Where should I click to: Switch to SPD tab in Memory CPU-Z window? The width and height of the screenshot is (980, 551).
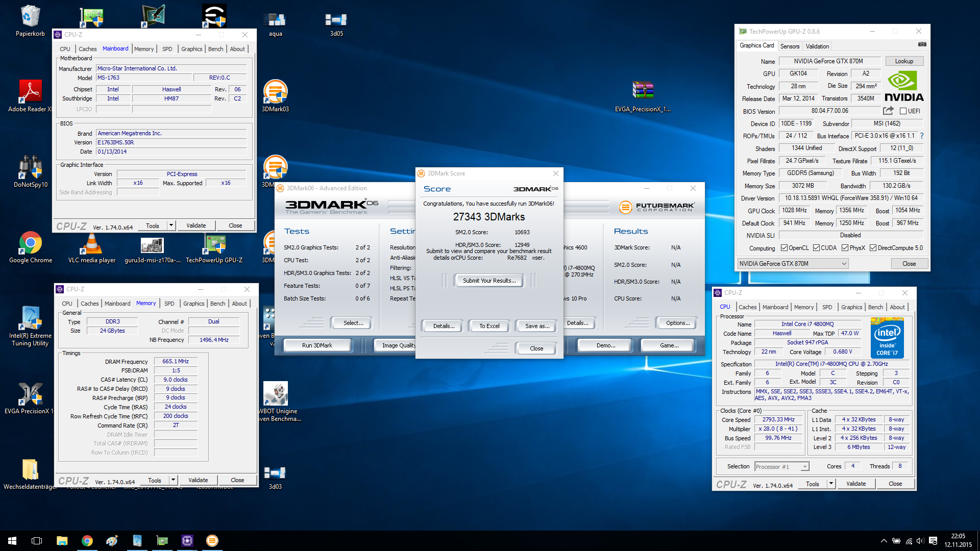[169, 304]
